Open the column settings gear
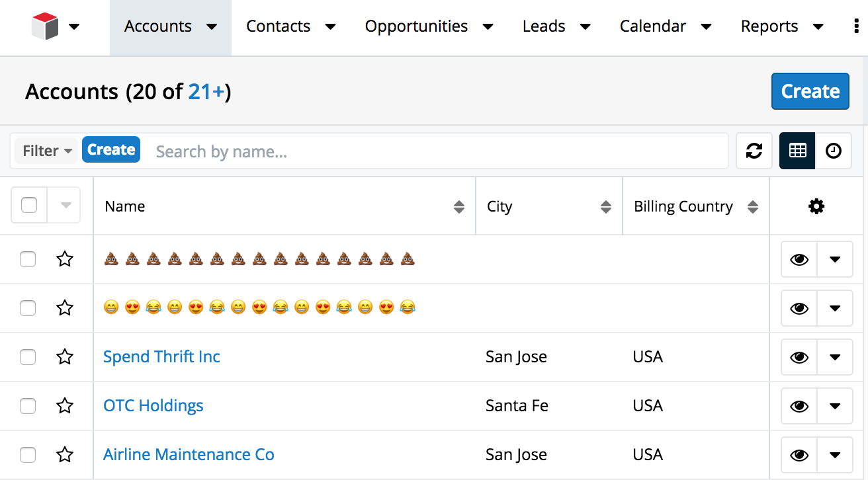Screen dimensions: 868x480 tap(816, 206)
